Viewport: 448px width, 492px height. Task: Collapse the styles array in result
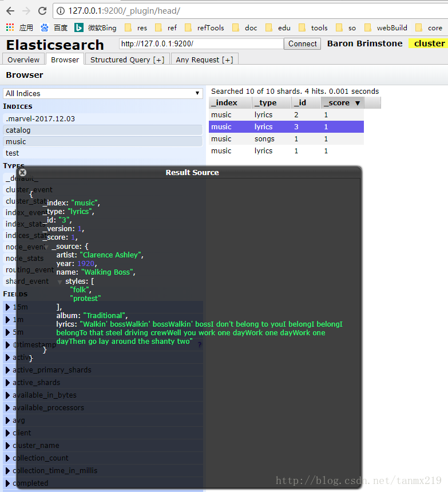pos(60,282)
